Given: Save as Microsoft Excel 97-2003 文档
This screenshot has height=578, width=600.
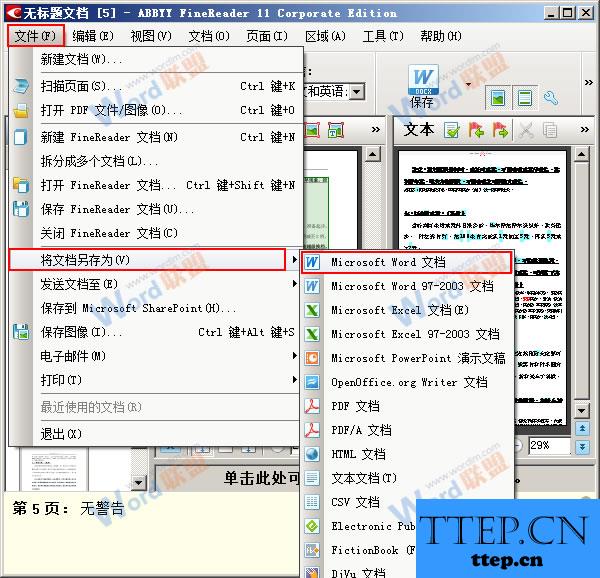Looking at the screenshot, I should (407, 334).
